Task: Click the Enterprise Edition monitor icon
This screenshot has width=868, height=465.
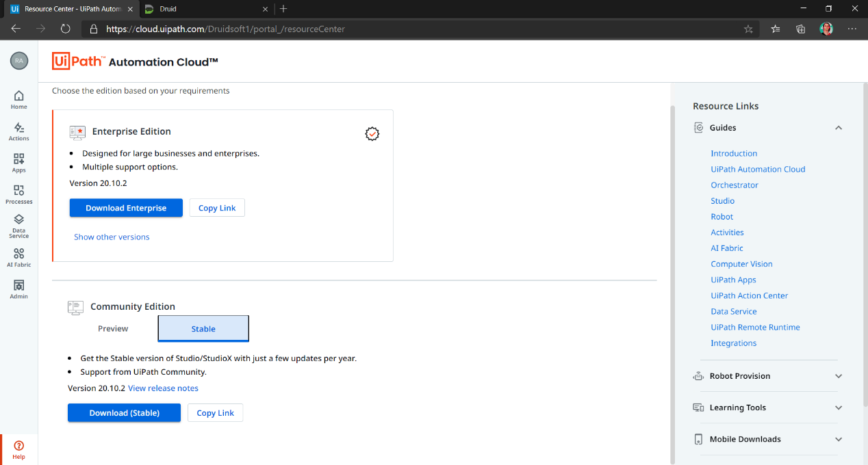Action: [x=77, y=132]
